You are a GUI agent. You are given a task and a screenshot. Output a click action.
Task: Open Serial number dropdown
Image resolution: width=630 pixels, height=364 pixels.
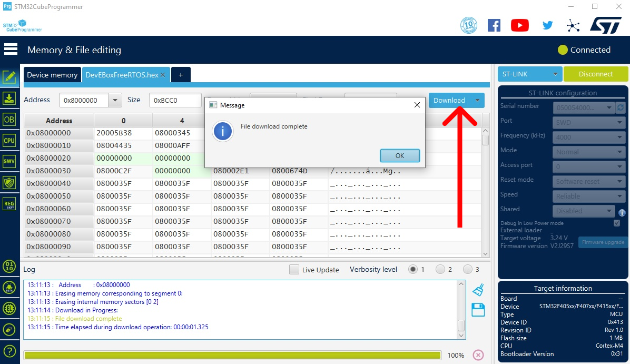pyautogui.click(x=584, y=107)
